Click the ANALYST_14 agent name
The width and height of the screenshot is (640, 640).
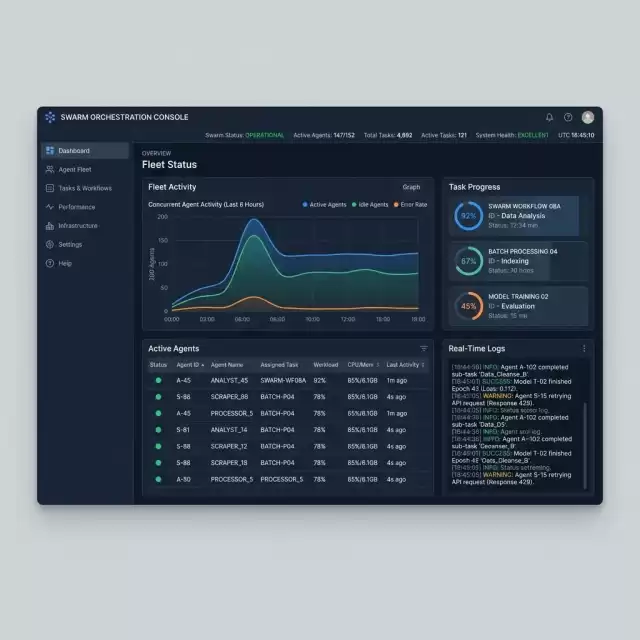[x=229, y=430]
